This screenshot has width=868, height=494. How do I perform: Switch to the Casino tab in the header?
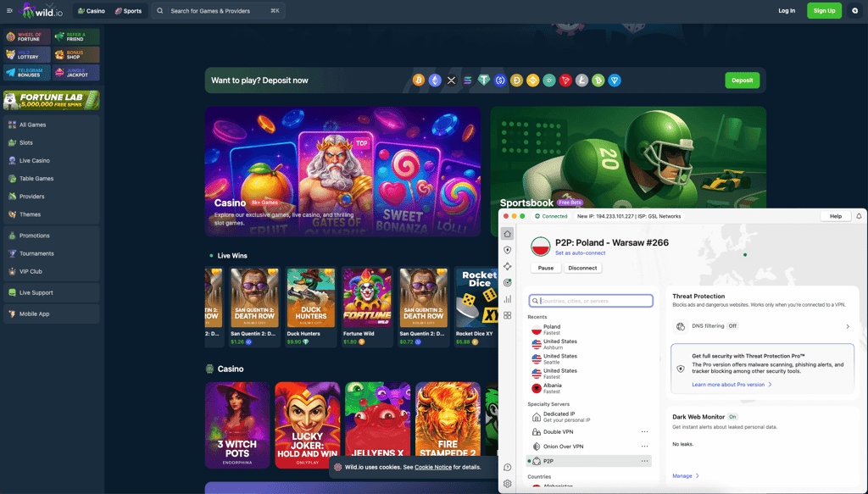click(92, 10)
